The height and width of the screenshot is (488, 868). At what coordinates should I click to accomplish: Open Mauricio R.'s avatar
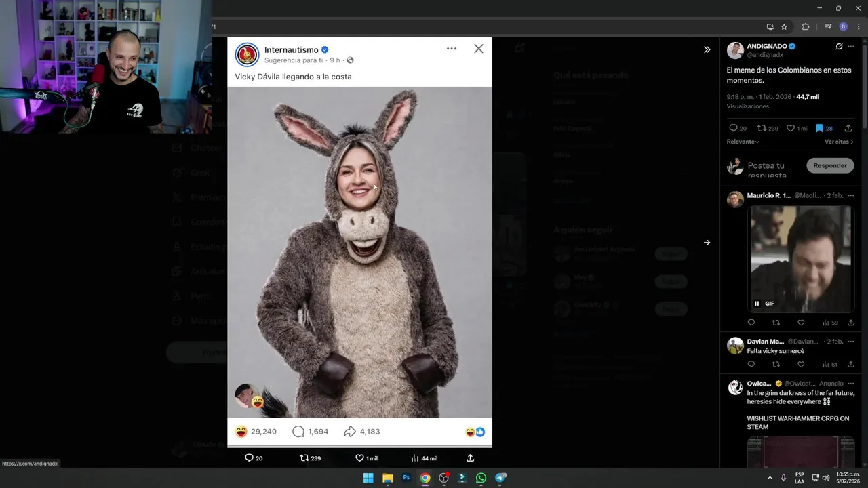coord(735,199)
